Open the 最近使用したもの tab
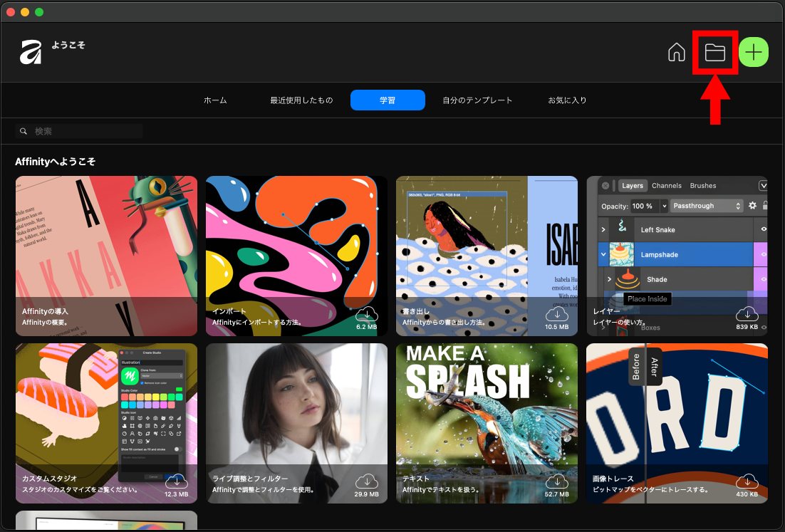785x532 pixels. pos(301,100)
